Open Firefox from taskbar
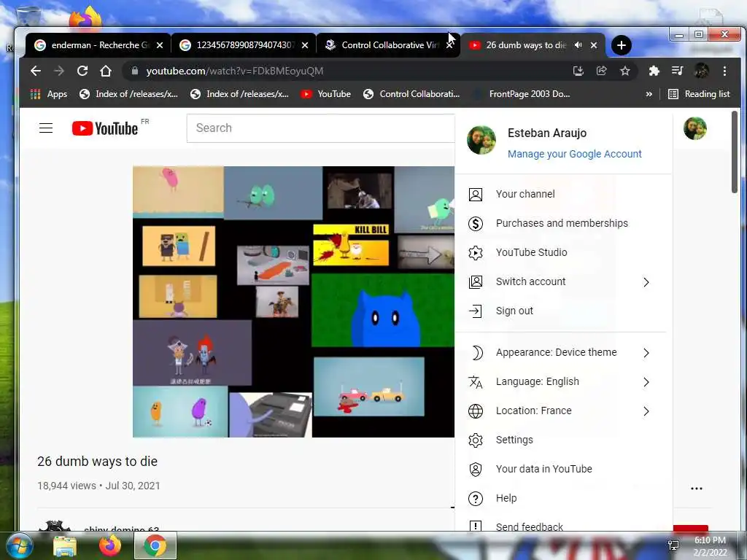 click(x=110, y=545)
